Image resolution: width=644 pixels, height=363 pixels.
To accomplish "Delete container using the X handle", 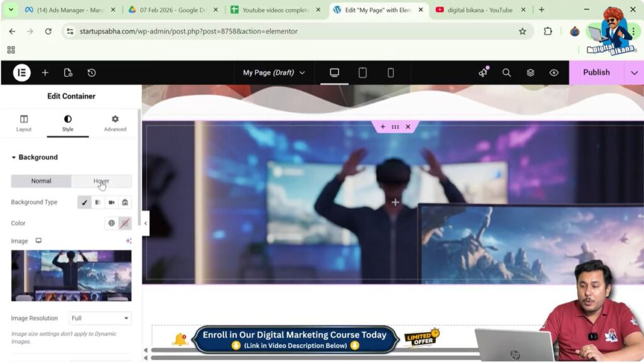I will 408,127.
